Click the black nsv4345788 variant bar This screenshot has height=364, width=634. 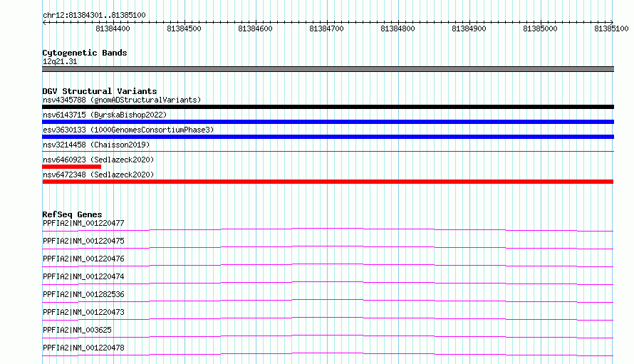coord(328,107)
